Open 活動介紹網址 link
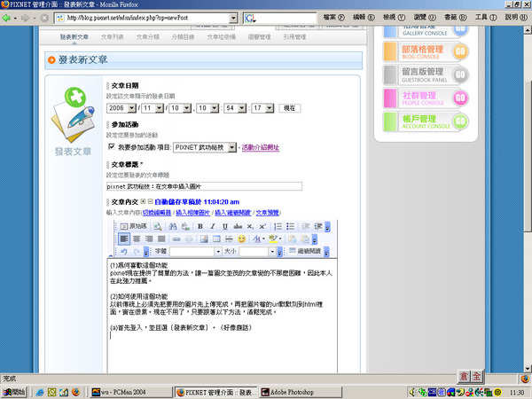The width and height of the screenshot is (532, 399). tap(261, 147)
